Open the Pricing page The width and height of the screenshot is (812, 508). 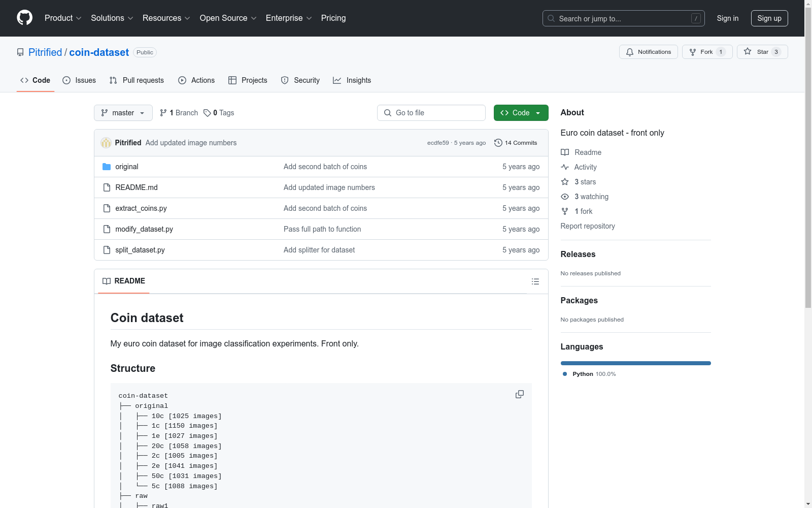(333, 18)
